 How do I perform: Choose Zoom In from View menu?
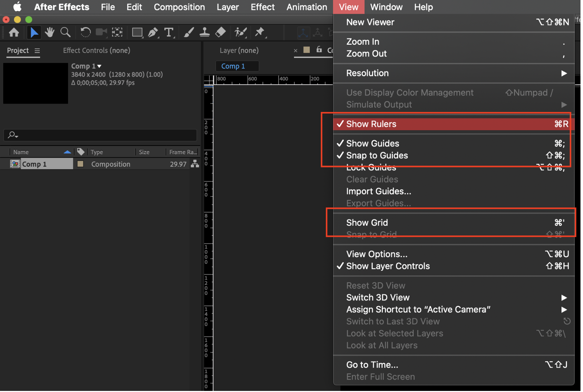pyautogui.click(x=454, y=42)
